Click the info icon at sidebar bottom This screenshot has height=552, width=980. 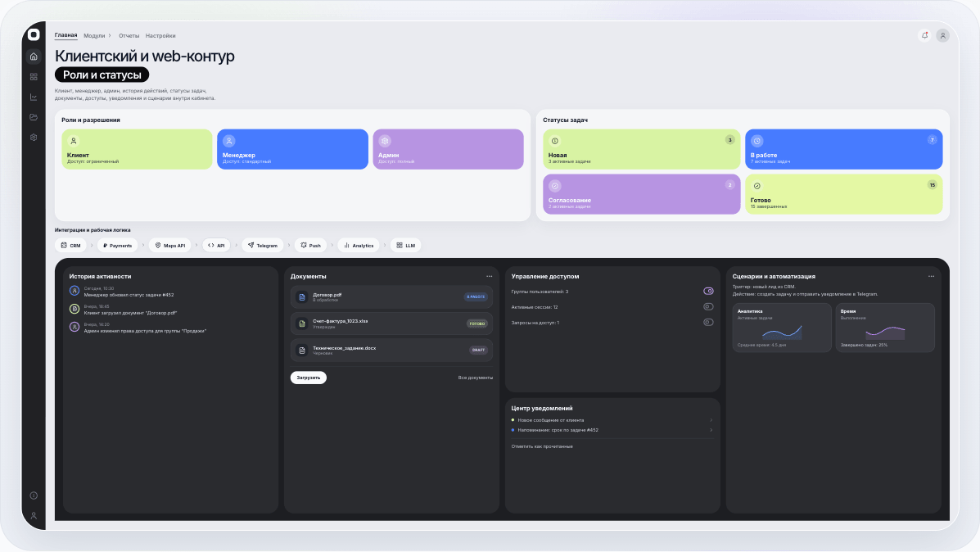pos(34,495)
